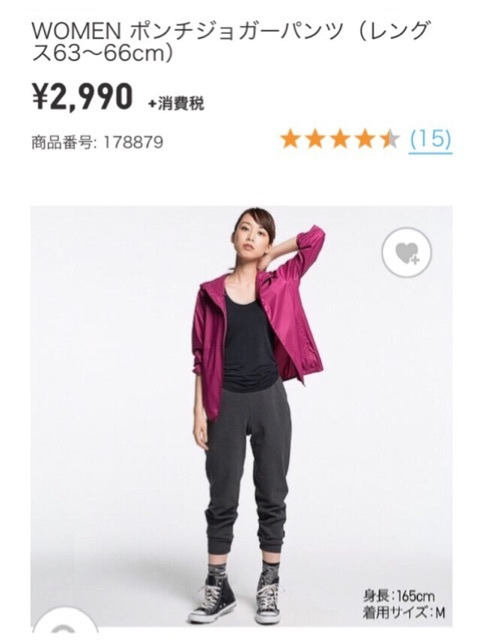Viewport: 480px width, 641px height.
Task: Click the half-filled fifth rating star
Action: (388, 139)
